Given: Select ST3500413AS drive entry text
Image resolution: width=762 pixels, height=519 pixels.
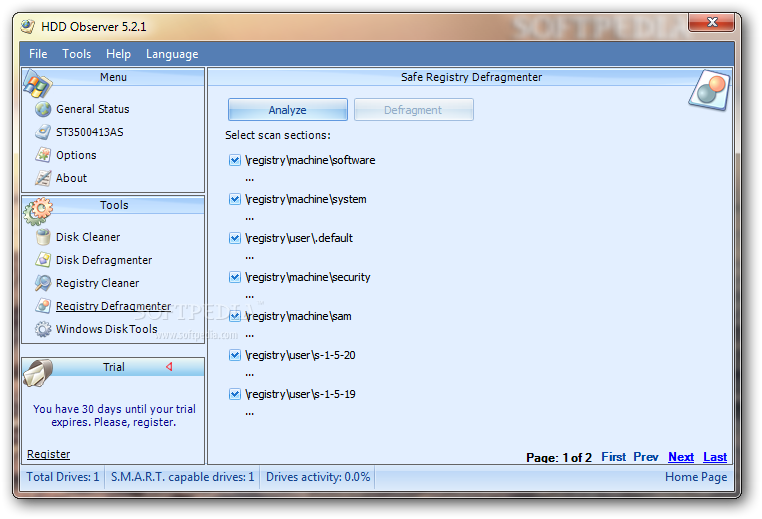Looking at the screenshot, I should (x=90, y=132).
